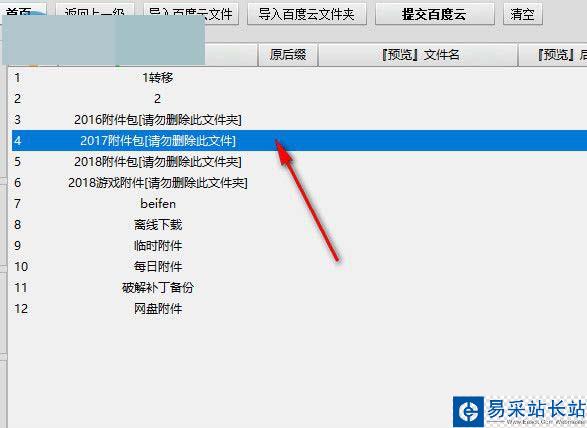Select the 2016附件包 folder row
The width and height of the screenshot is (587, 428).
[x=299, y=119]
